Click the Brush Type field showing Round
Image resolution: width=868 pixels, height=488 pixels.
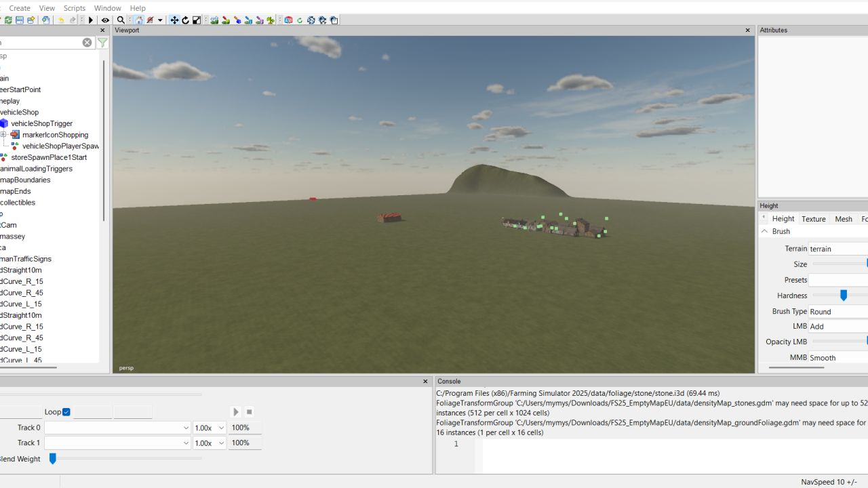[837, 312]
